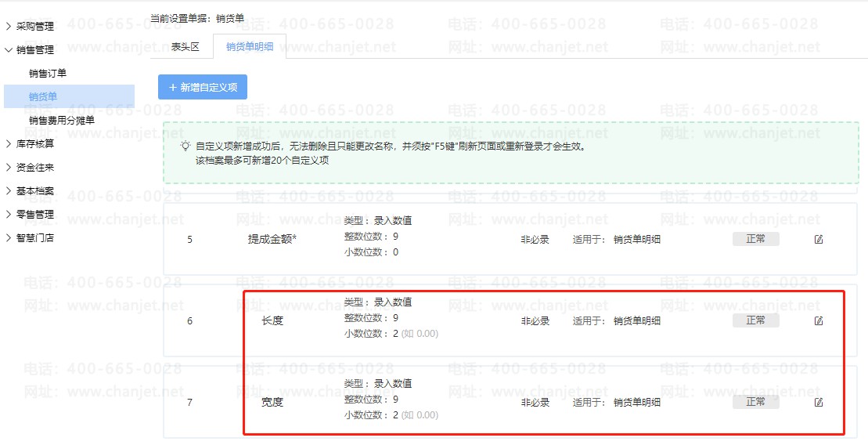The width and height of the screenshot is (868, 445).
Task: Open the 零售管理 section
Action: point(35,215)
